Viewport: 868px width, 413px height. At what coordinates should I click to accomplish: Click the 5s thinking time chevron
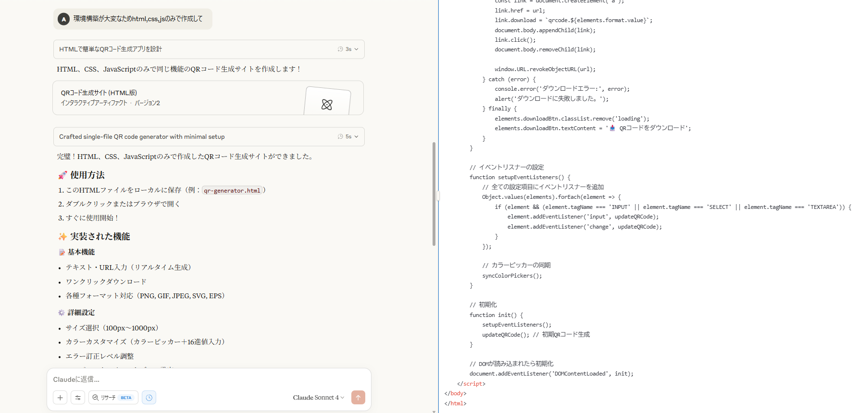(356, 136)
